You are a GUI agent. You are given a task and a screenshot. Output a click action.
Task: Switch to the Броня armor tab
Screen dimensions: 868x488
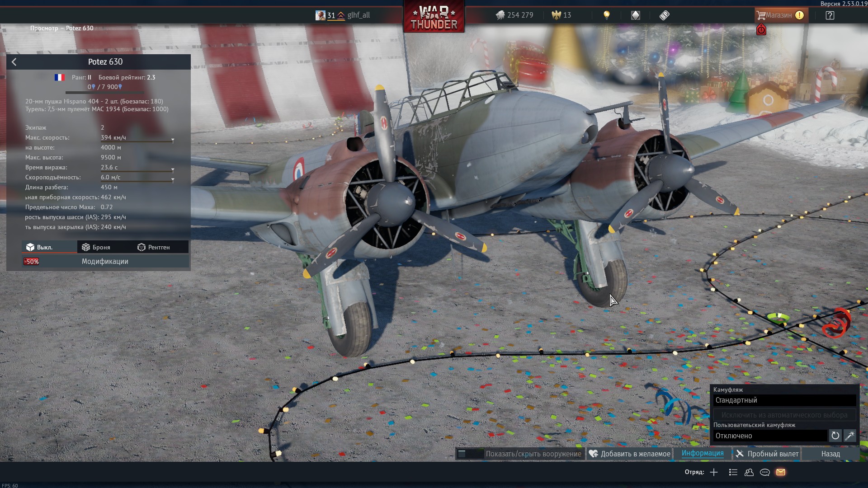coord(96,247)
